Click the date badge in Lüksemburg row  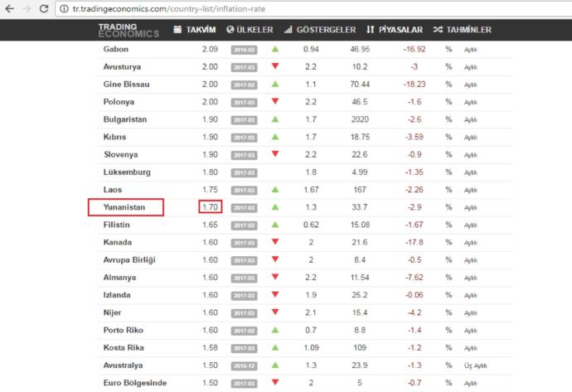(244, 172)
